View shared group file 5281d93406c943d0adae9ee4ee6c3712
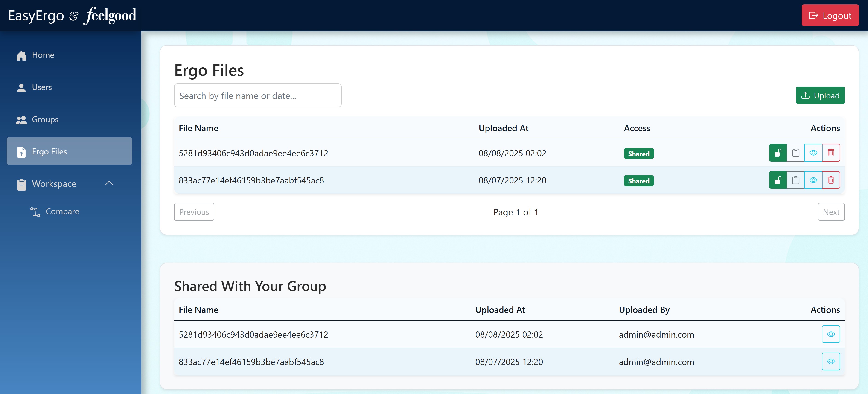This screenshot has width=868, height=394. click(x=831, y=334)
